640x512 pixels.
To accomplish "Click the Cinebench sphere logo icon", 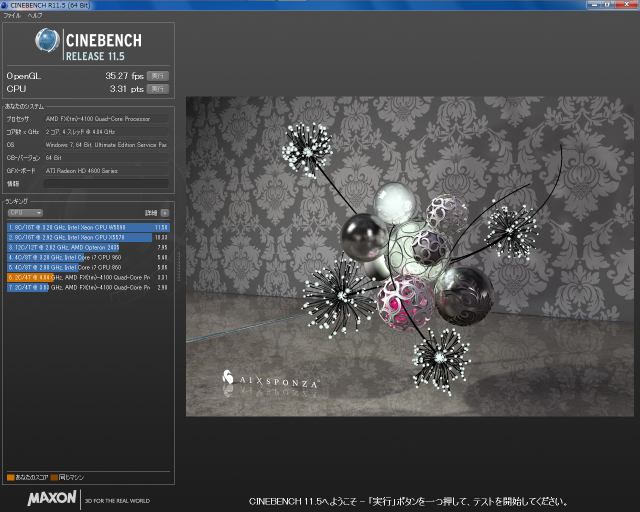I will (x=47, y=40).
